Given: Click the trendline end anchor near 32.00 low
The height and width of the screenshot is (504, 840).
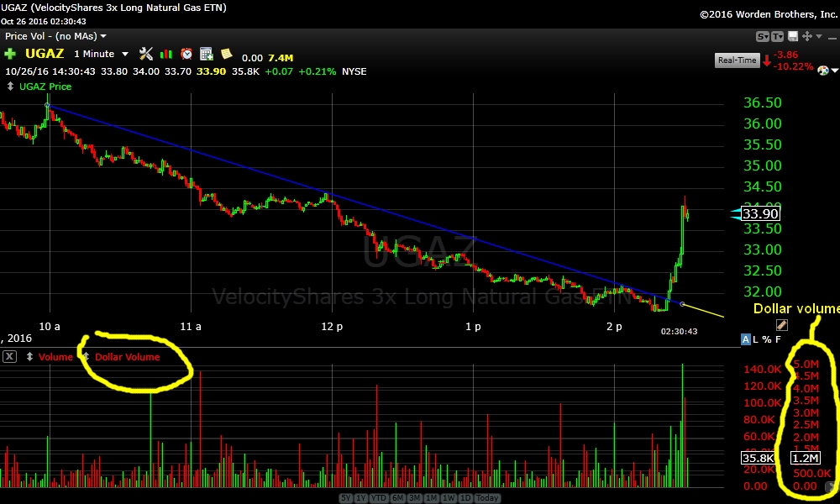Looking at the screenshot, I should point(682,304).
